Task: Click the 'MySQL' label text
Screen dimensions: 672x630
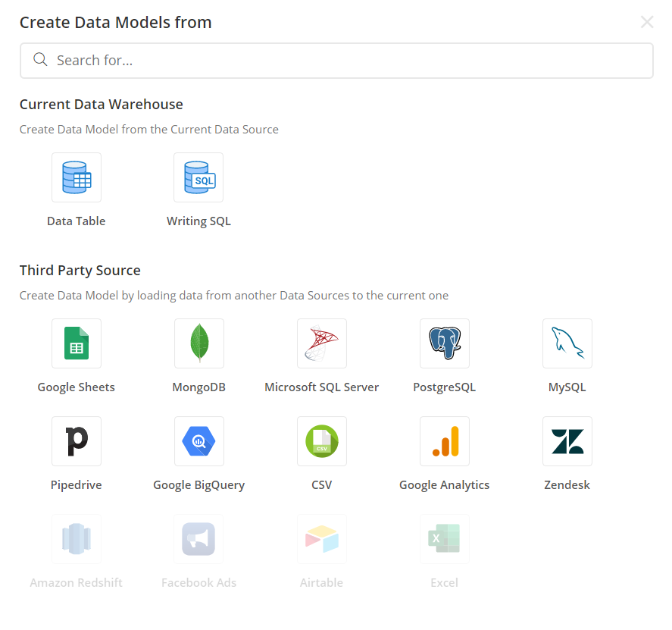Action: coord(567,387)
